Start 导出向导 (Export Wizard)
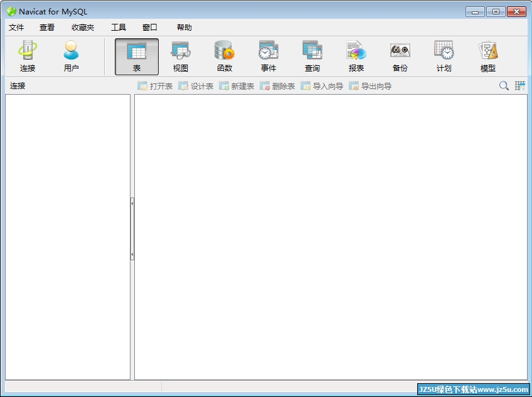The image size is (532, 397). point(370,86)
